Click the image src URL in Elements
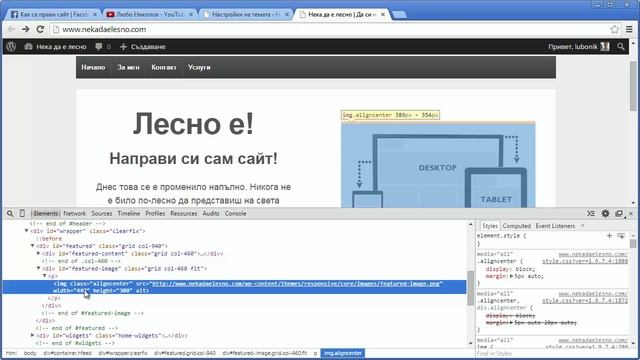640x360 pixels. tap(296, 283)
